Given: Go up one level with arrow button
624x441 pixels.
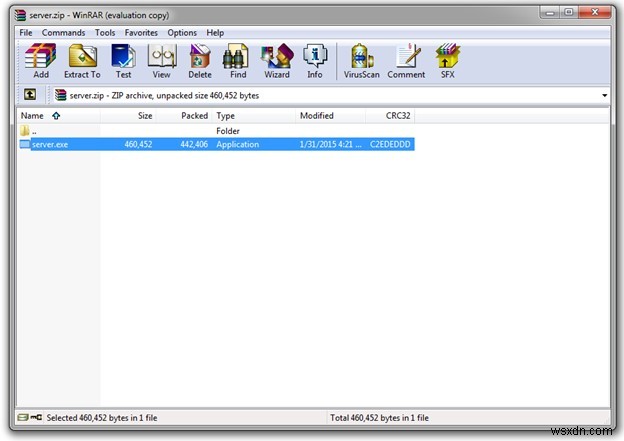Looking at the screenshot, I should pyautogui.click(x=30, y=95).
